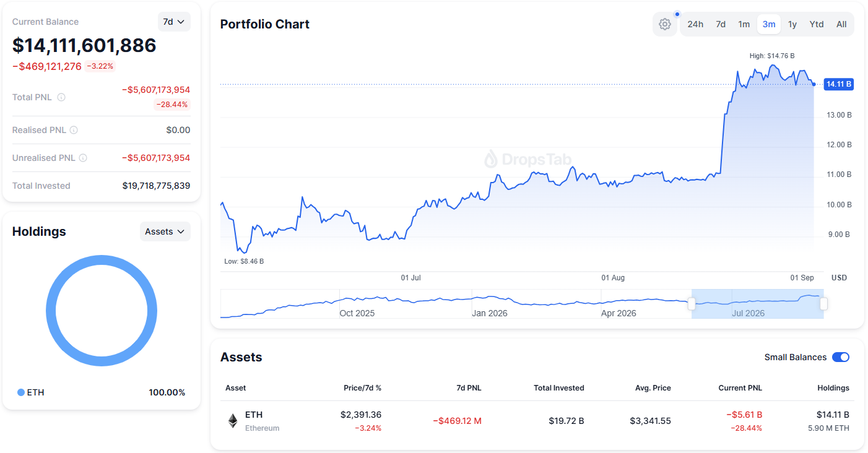Click the Realised PNL $0.00 value
The image size is (868, 453).
(x=178, y=130)
